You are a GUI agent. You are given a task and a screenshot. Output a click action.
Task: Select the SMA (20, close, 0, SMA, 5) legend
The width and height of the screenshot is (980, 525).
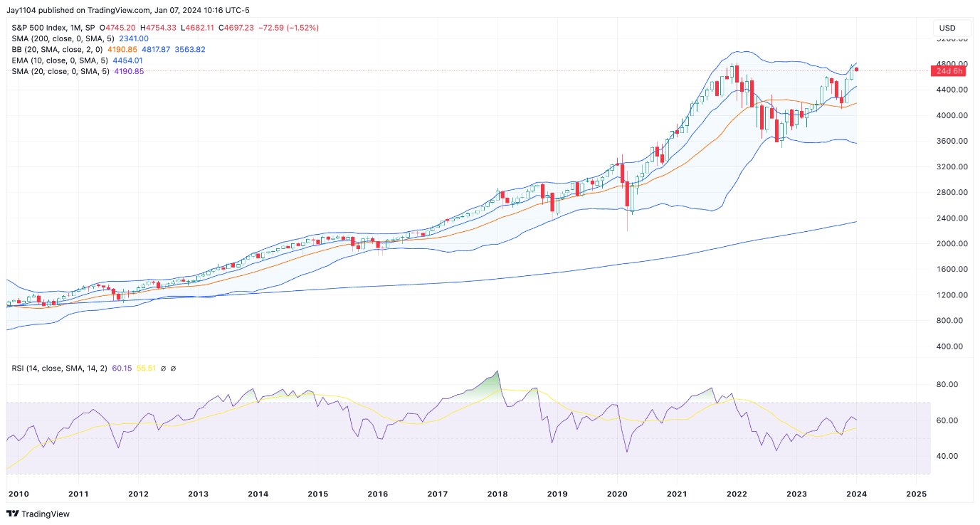60,72
